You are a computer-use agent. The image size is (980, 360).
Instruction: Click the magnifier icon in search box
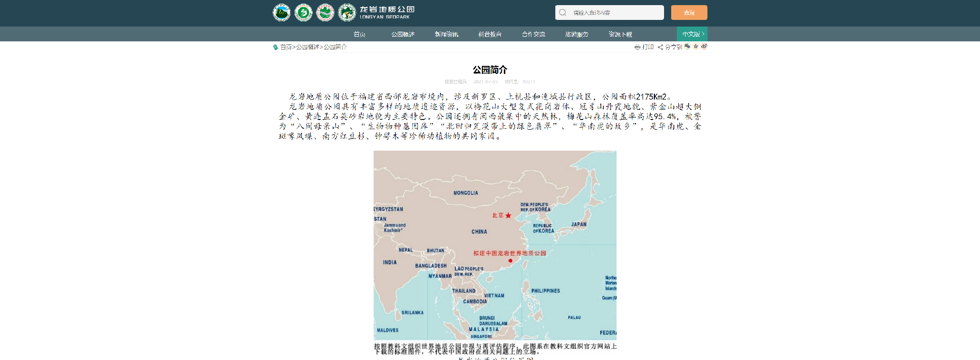pyautogui.click(x=562, y=13)
